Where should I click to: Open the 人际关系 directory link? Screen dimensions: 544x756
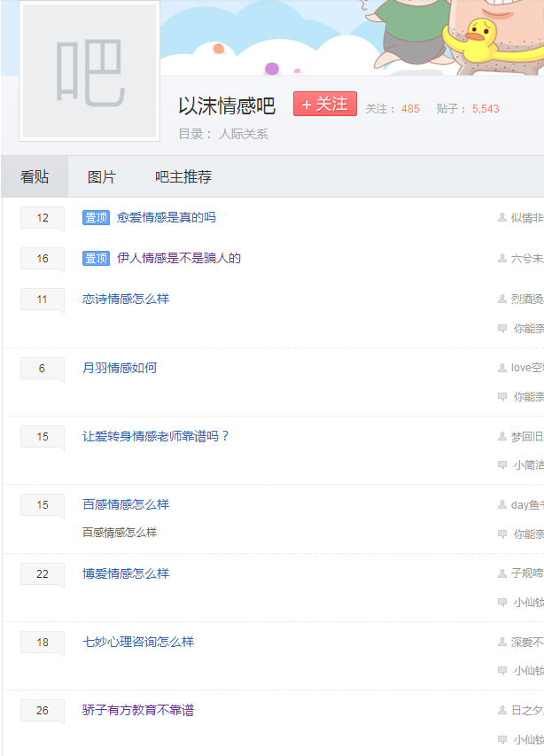(244, 135)
